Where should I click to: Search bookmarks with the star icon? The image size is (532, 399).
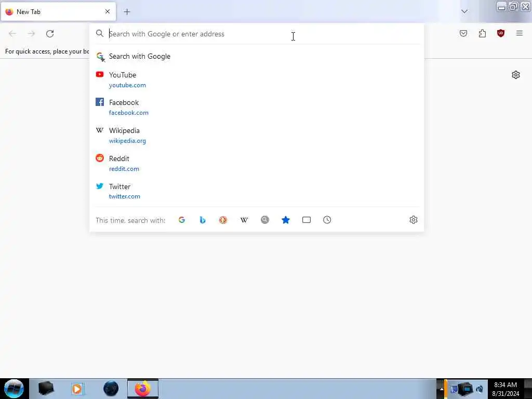[x=286, y=220]
